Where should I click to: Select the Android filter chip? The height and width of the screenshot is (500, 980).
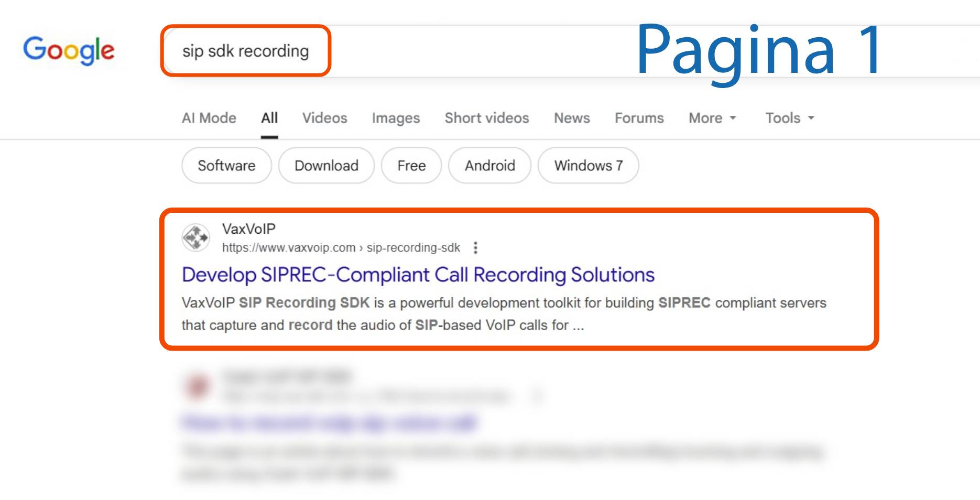click(x=489, y=166)
